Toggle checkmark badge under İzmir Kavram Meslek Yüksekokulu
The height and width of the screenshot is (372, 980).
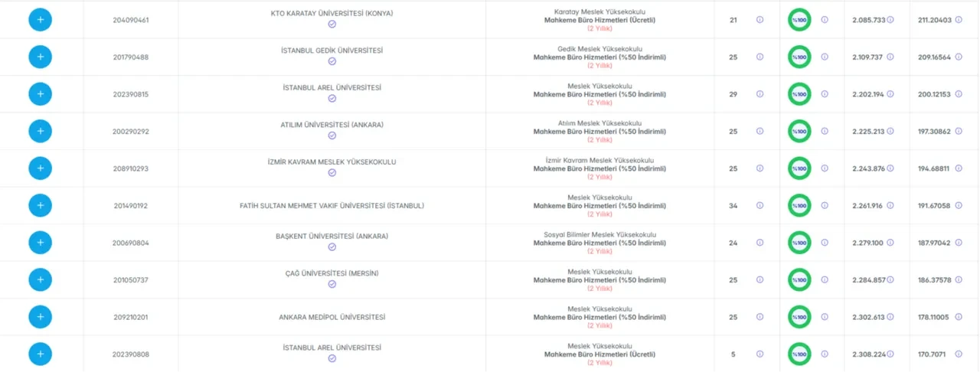pos(332,173)
